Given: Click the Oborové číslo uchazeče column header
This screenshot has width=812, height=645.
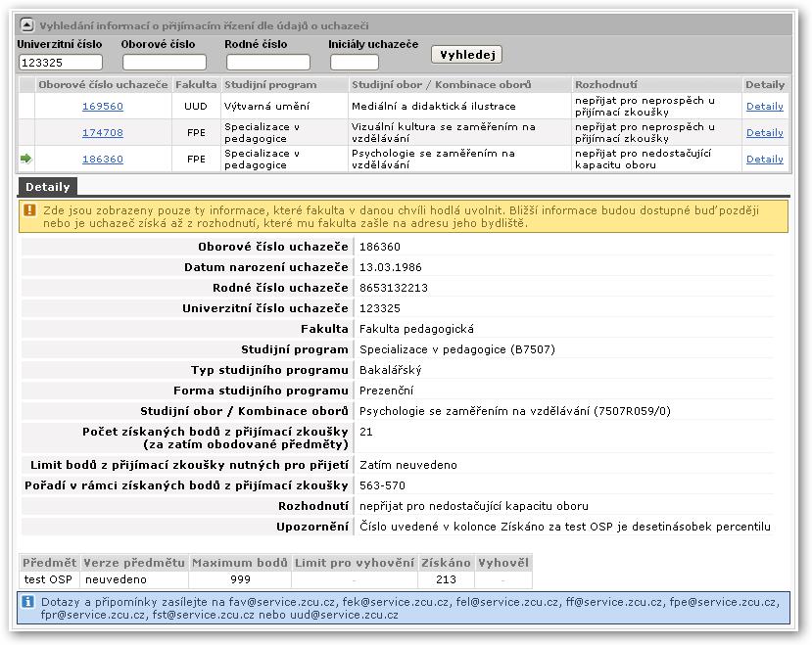Looking at the screenshot, I should (x=103, y=84).
